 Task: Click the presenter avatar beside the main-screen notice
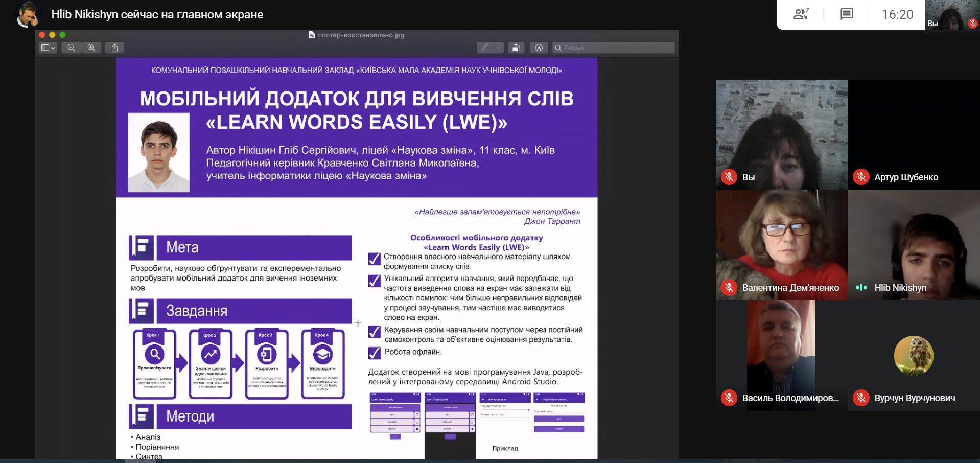point(28,14)
